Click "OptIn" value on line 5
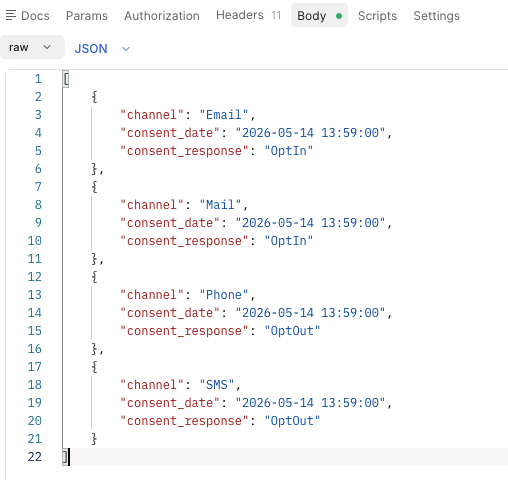The height and width of the screenshot is (480, 508). (289, 151)
